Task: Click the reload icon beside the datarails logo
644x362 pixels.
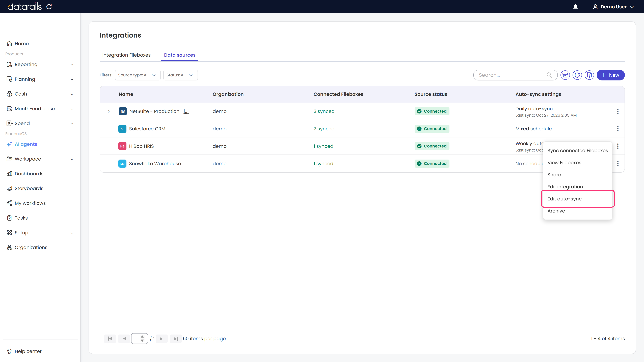Action: 49,7
